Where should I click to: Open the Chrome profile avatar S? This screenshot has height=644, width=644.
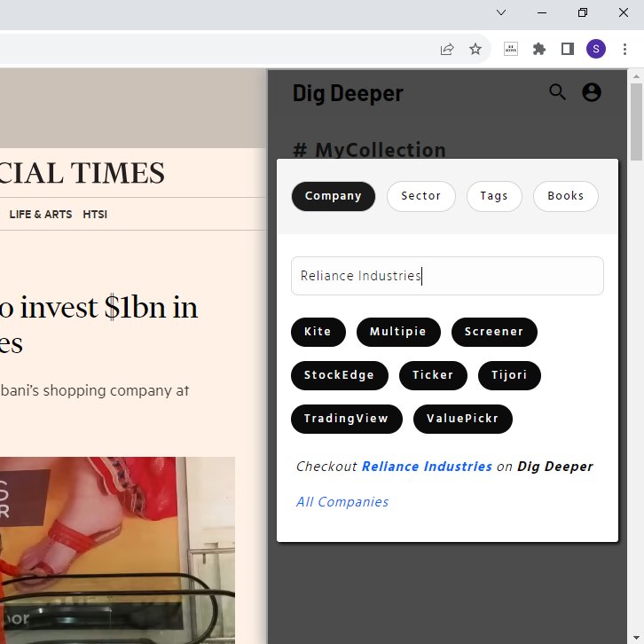click(595, 50)
